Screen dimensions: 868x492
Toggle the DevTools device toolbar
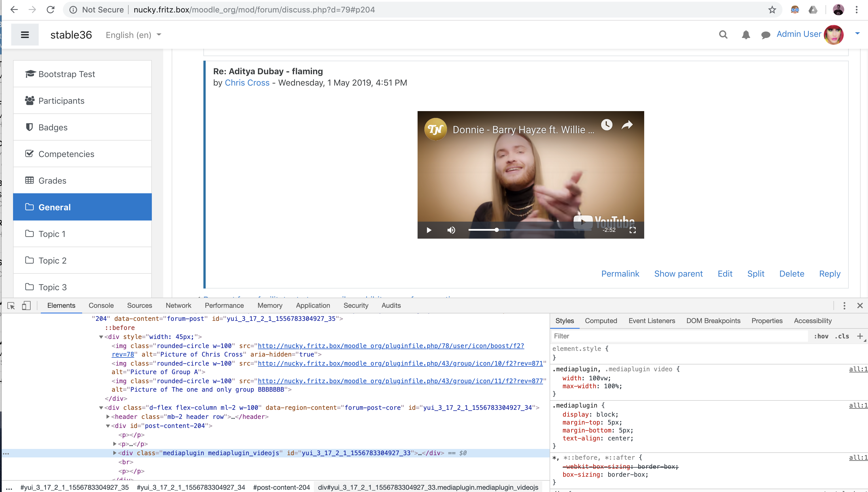(x=26, y=306)
